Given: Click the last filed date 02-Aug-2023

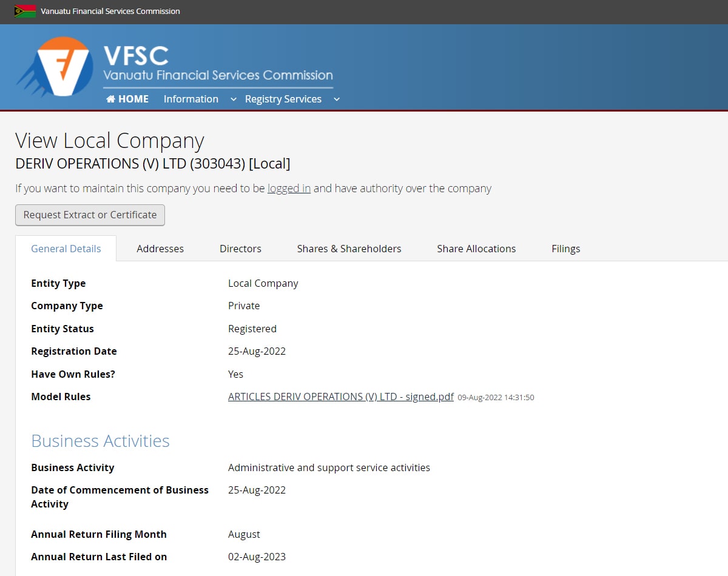Looking at the screenshot, I should [257, 557].
